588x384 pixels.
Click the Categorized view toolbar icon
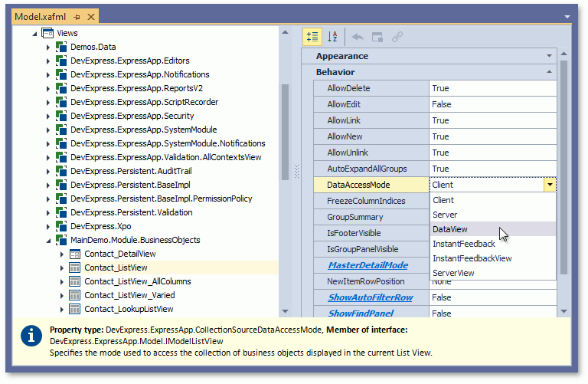tap(312, 36)
